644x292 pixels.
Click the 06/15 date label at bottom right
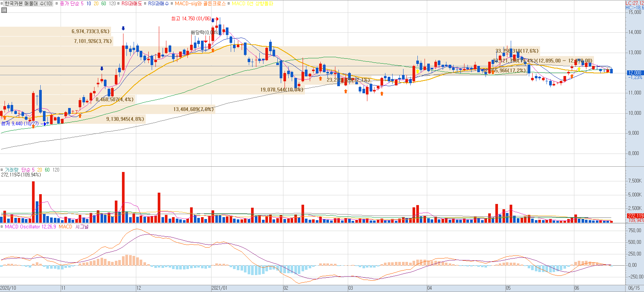tap(634, 288)
